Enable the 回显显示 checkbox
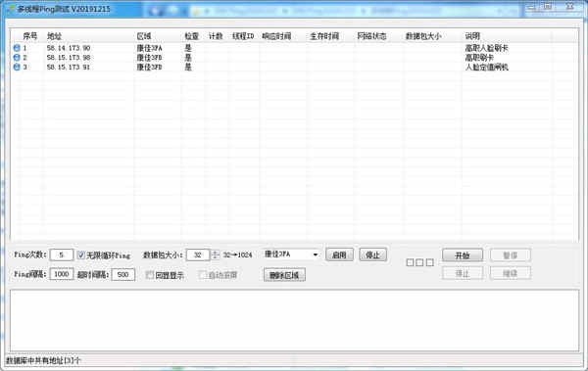 coord(150,275)
